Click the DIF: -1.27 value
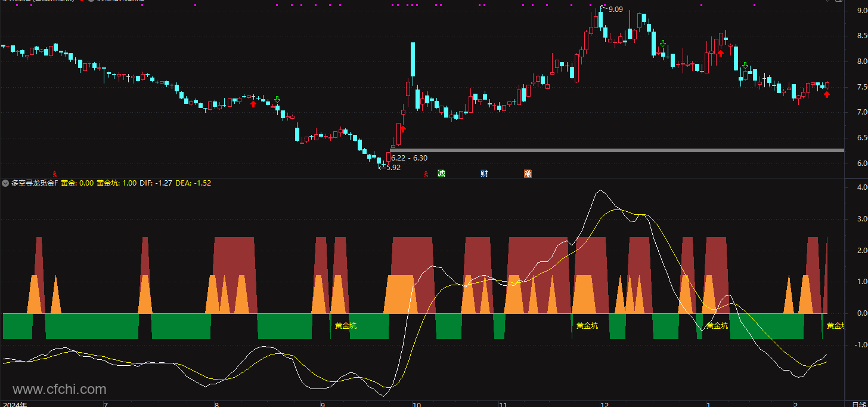Image resolution: width=868 pixels, height=407 pixels. (156, 183)
